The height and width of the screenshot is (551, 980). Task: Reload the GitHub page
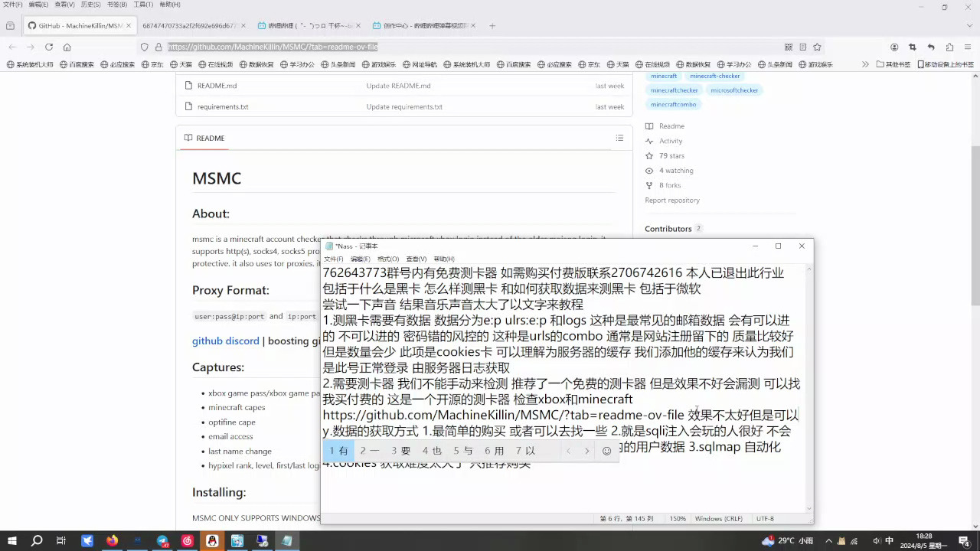(49, 47)
